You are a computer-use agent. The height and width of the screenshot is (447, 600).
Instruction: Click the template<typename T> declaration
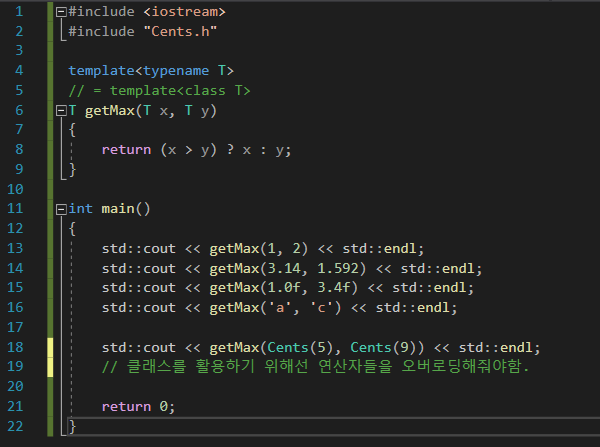pos(151,71)
